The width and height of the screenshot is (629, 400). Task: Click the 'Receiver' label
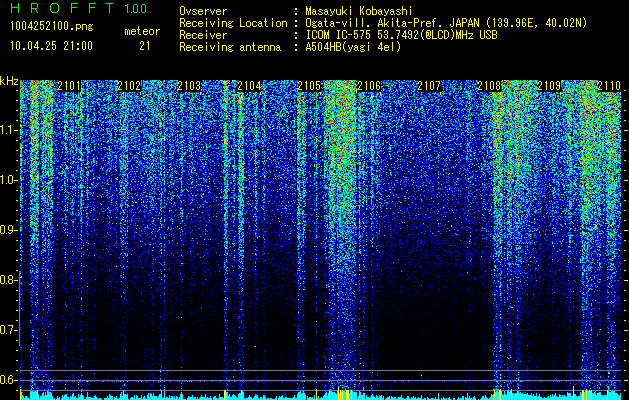[x=203, y=35]
